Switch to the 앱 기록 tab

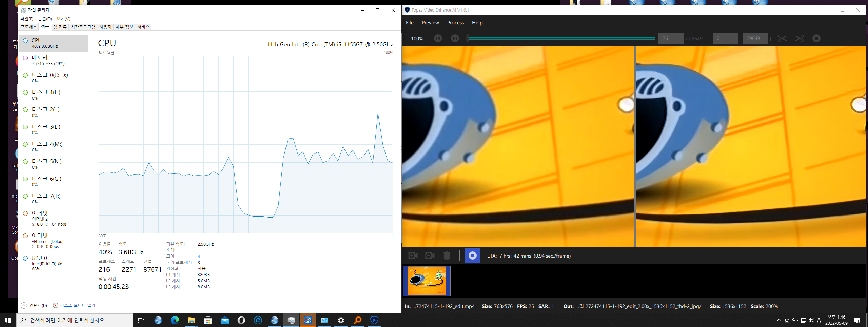coord(60,27)
